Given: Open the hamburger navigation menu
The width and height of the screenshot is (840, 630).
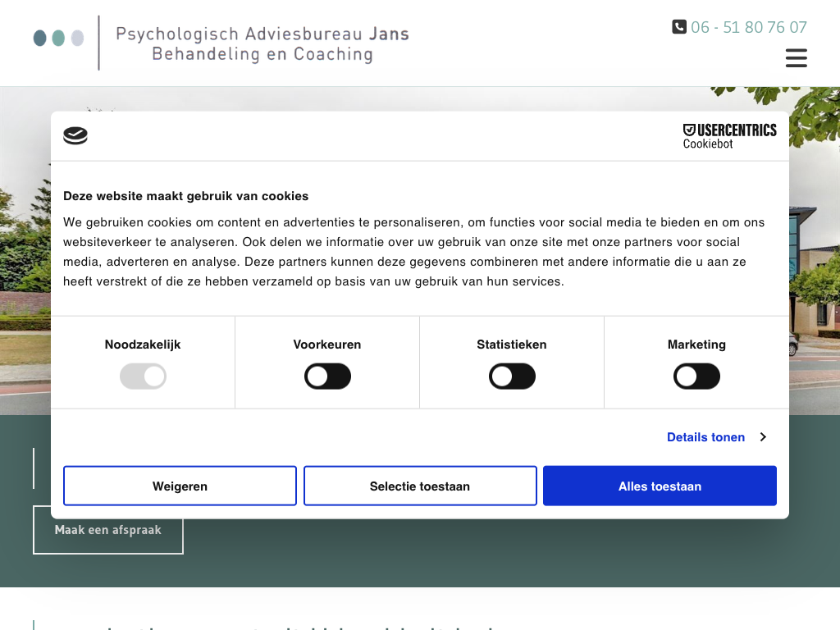Looking at the screenshot, I should coord(796,58).
